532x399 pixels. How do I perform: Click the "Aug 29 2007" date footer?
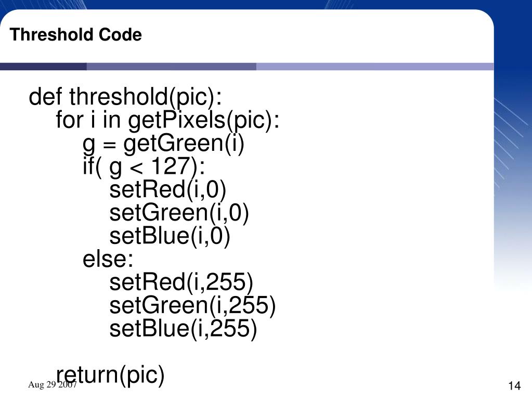point(53,384)
